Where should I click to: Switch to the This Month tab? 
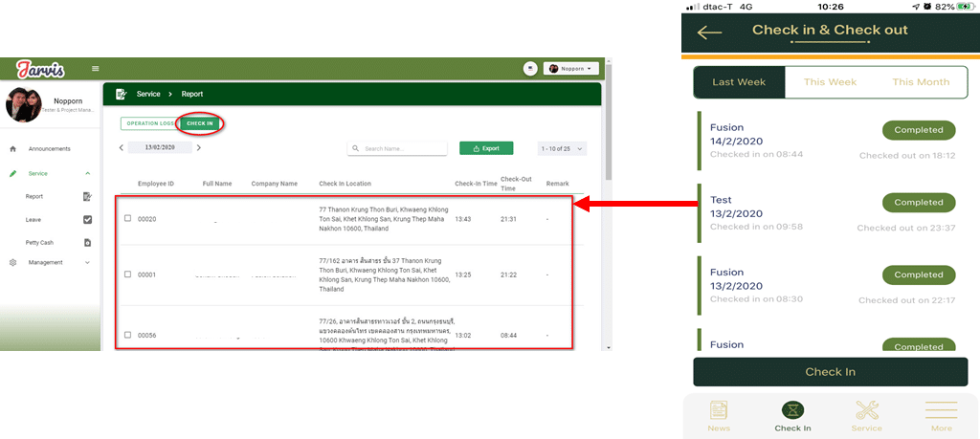point(921,82)
